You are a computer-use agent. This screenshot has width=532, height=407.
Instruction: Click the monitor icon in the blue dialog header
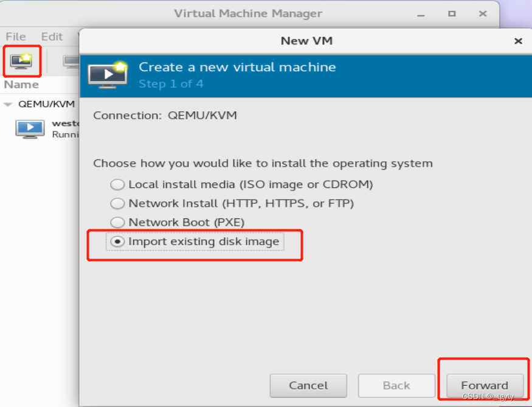107,74
